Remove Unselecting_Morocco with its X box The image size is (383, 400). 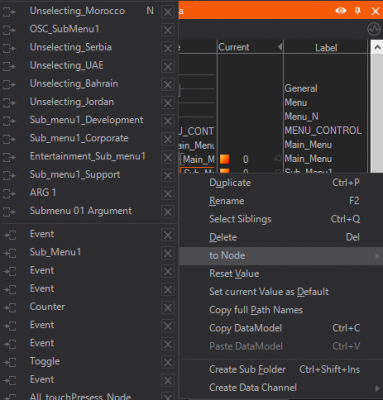168,12
